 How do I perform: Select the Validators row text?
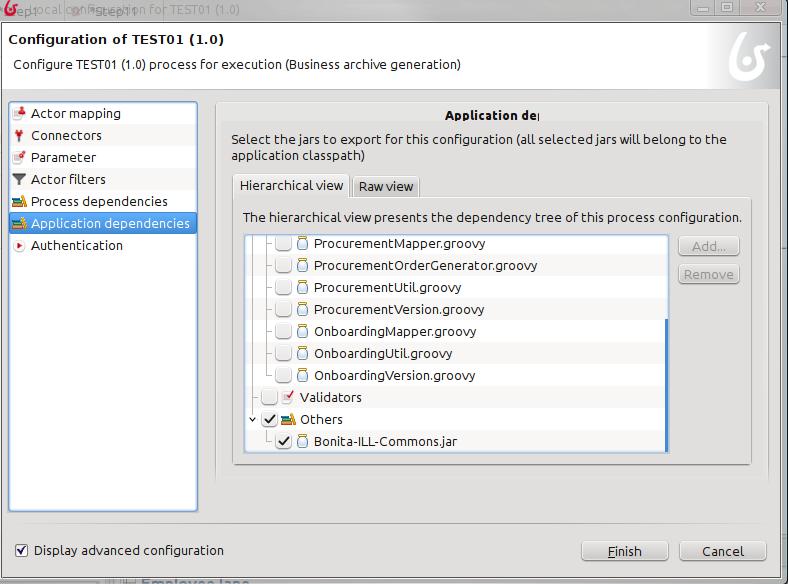point(331,398)
